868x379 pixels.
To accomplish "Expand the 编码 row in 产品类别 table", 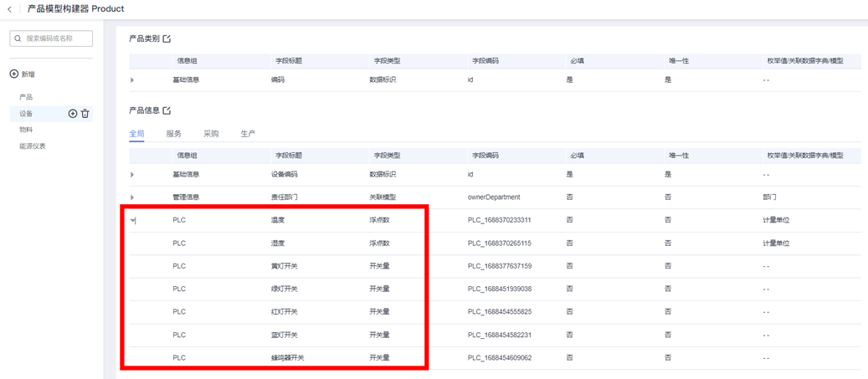I will (132, 80).
